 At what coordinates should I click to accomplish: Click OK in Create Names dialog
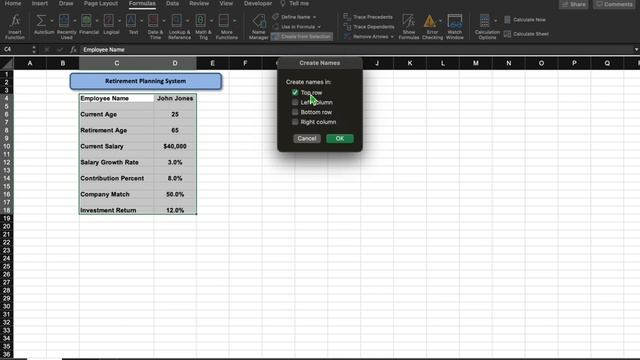[340, 138]
